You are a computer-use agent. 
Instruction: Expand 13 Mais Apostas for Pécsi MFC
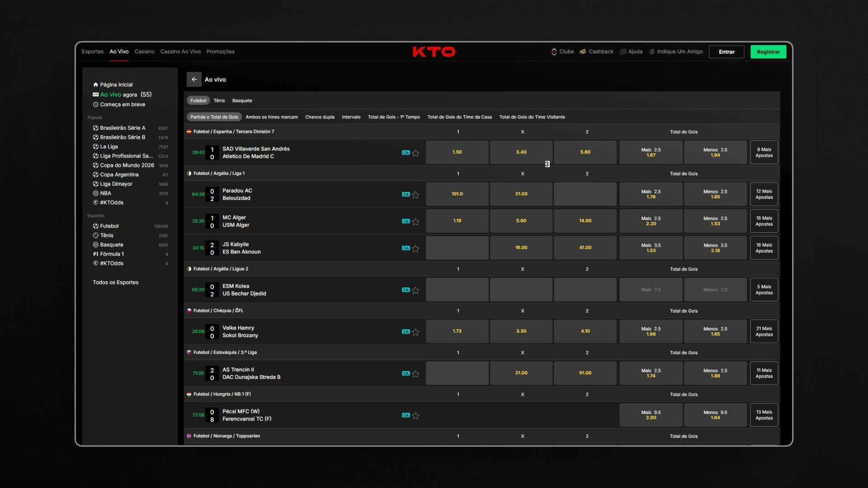tap(764, 415)
